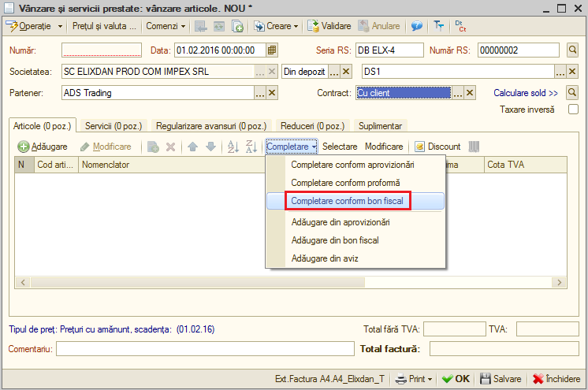
Task: Select Adăugare din aprovizionări
Action: click(355, 222)
